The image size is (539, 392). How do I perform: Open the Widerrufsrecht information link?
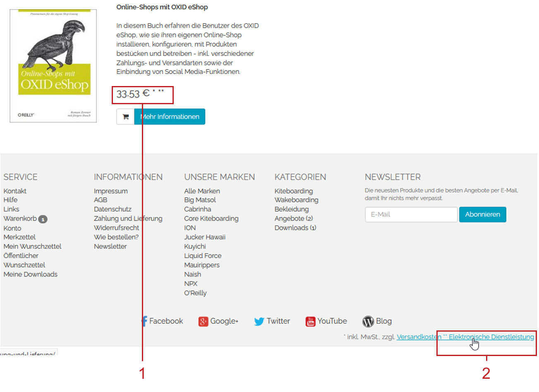coord(116,228)
